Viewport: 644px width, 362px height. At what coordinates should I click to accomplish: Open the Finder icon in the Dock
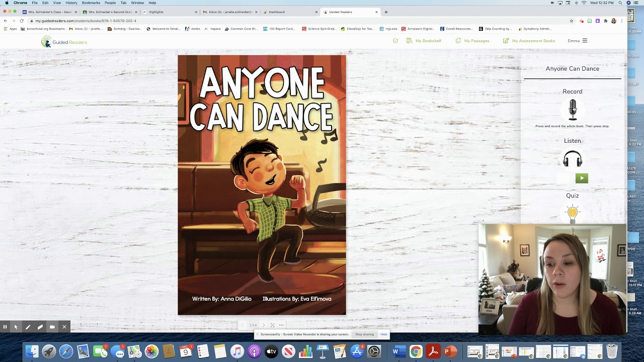[x=32, y=351]
